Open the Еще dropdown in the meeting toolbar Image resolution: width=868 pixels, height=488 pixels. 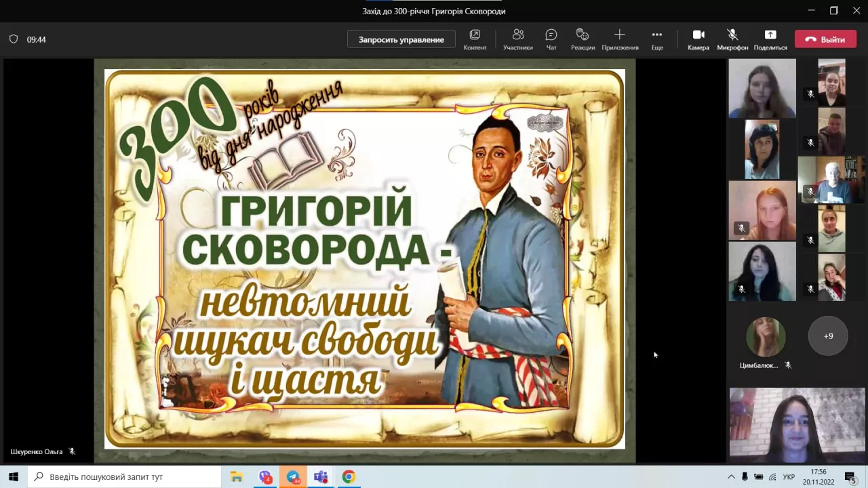[656, 39]
